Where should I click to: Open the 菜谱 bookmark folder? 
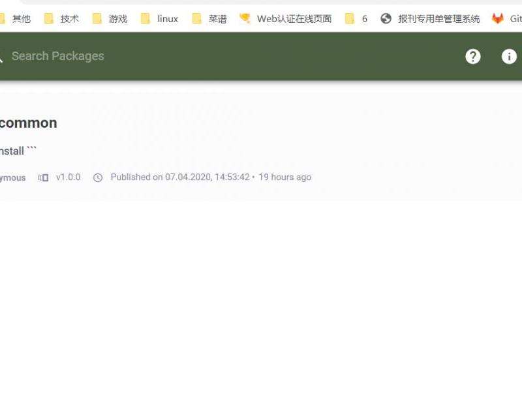coord(209,19)
